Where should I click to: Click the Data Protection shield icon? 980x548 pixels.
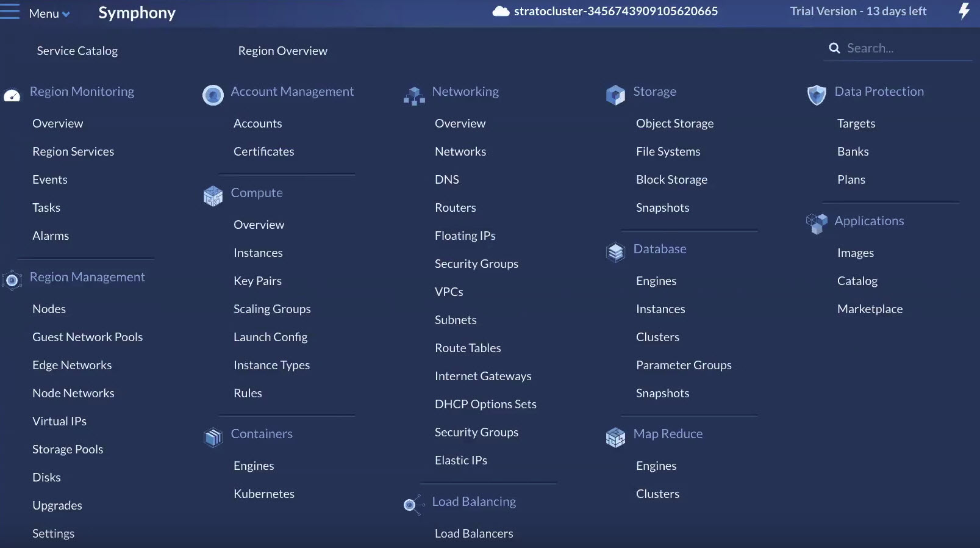point(816,95)
